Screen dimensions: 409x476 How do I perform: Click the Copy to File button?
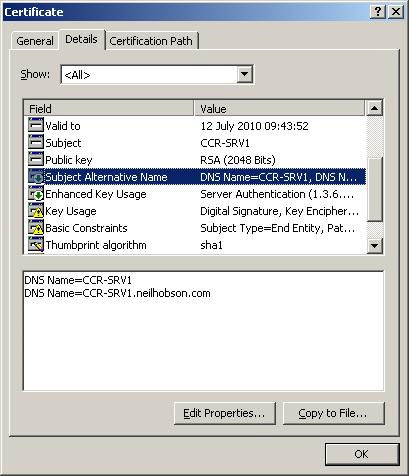point(334,413)
